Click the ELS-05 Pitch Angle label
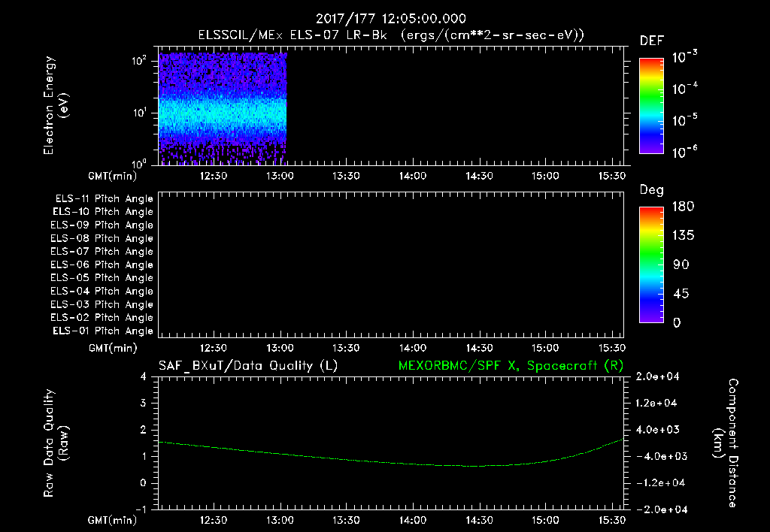Screen dimensions: 770x532 tap(102, 278)
